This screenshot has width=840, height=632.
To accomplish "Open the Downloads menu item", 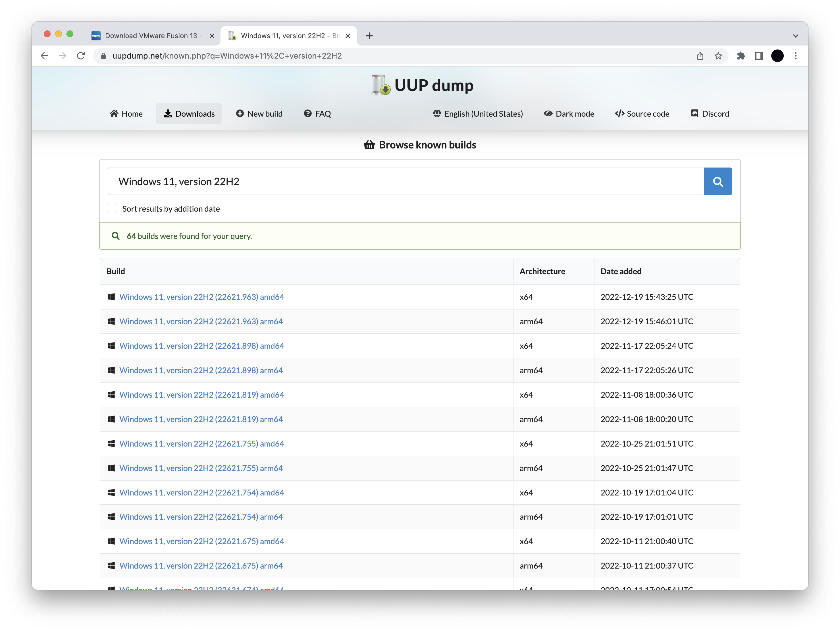I will pos(189,114).
